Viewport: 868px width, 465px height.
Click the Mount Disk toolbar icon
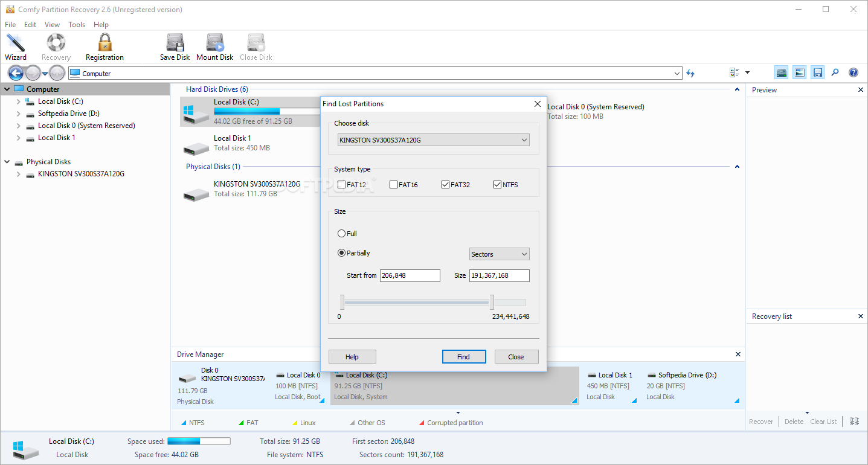(215, 47)
